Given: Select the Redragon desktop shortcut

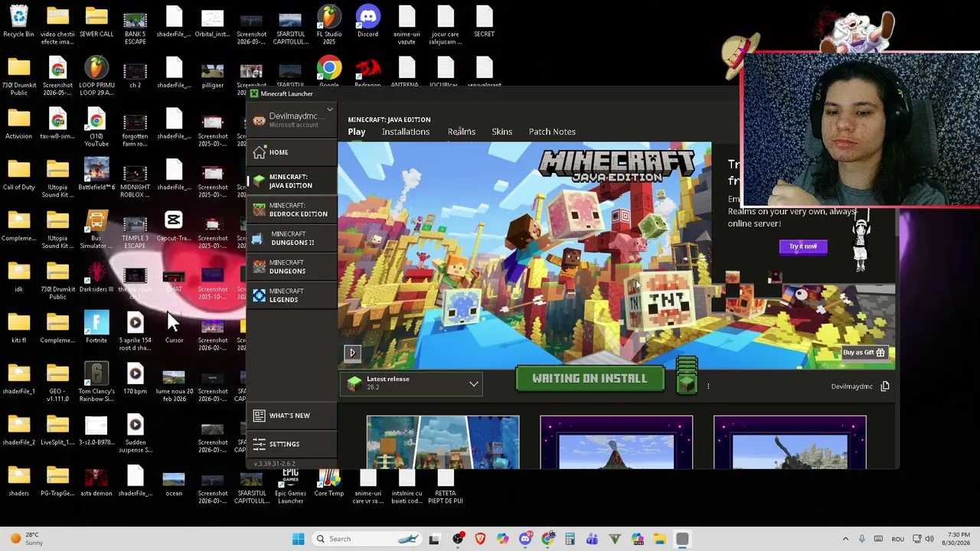Looking at the screenshot, I should tap(367, 72).
